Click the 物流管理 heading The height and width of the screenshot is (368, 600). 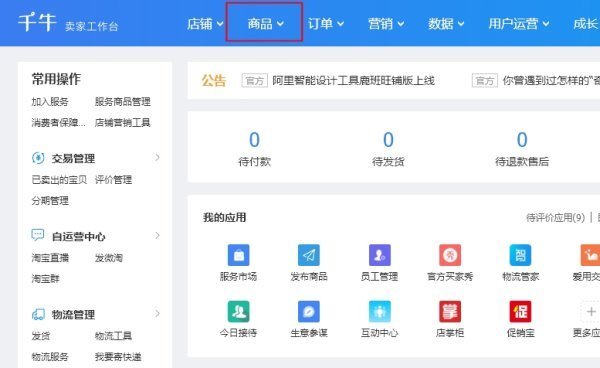pyautogui.click(x=73, y=314)
